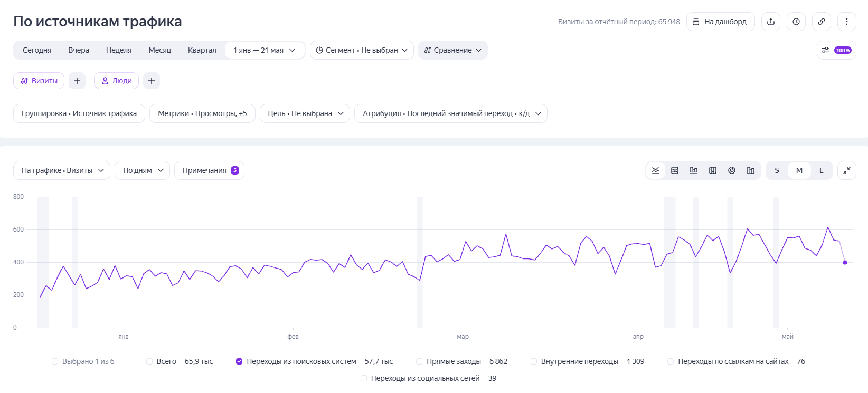Image resolution: width=868 pixels, height=393 pixels.
Task: Collapse the chart with arrows icon
Action: 847,170
